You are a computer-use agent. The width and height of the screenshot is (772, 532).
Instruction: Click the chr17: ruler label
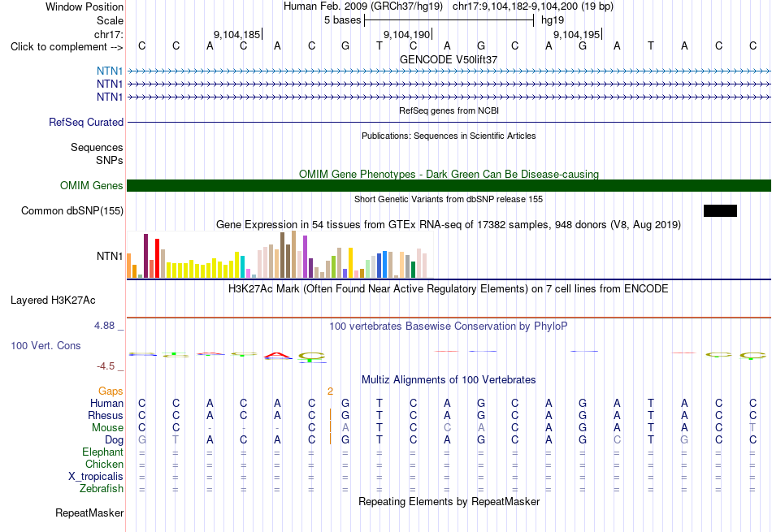coord(109,34)
